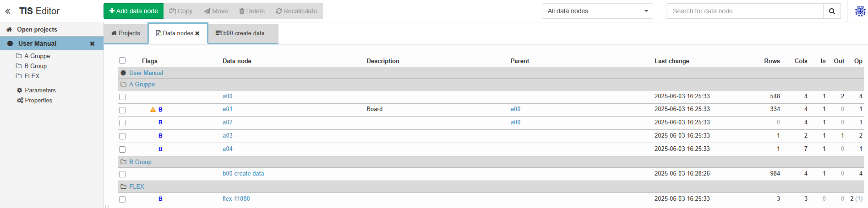
Task: Open Properties gears item in sidebar
Action: coord(34,100)
